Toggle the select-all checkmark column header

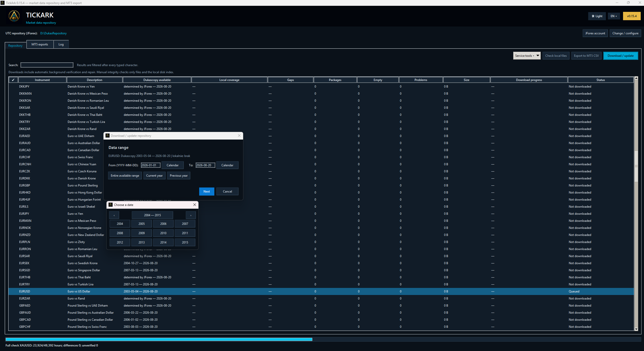pos(13,80)
